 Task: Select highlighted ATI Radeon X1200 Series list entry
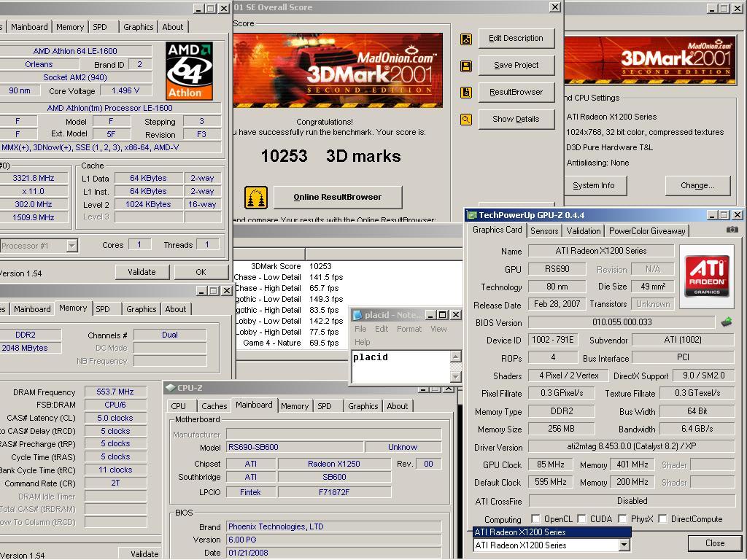pos(551,532)
